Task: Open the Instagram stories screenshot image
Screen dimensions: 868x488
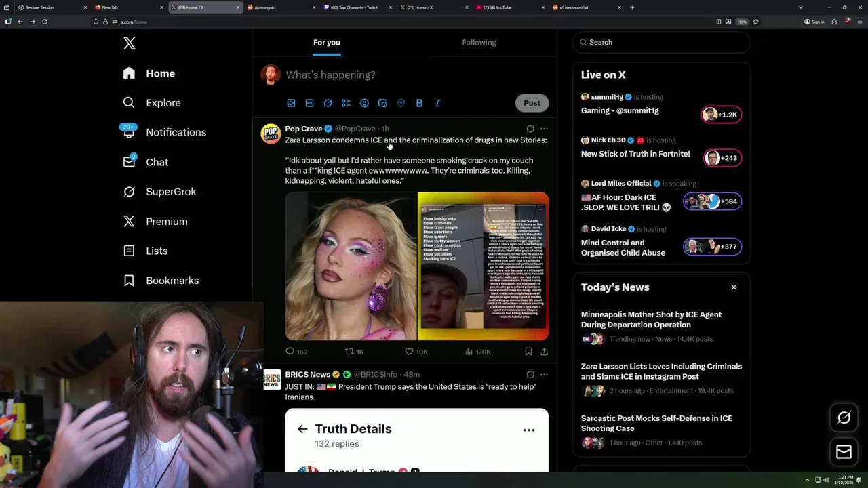Action: click(x=483, y=266)
